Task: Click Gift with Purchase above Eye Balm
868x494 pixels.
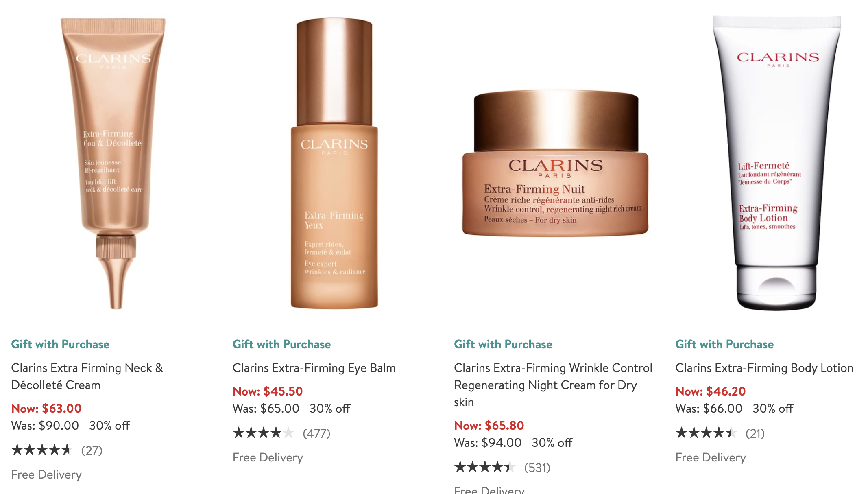Action: coord(281,344)
